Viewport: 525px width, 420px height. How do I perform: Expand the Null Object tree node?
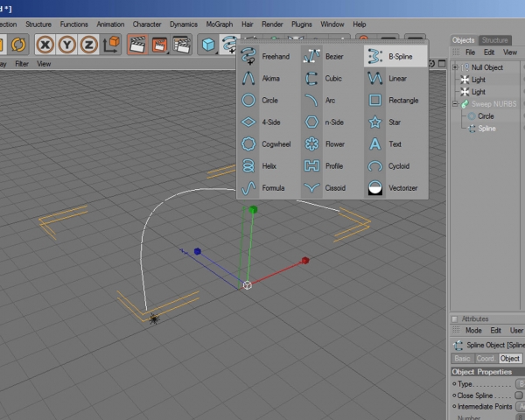pos(455,67)
